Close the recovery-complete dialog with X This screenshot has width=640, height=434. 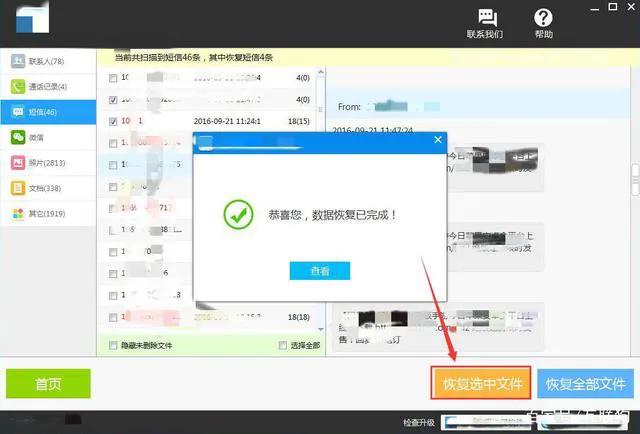[x=438, y=140]
